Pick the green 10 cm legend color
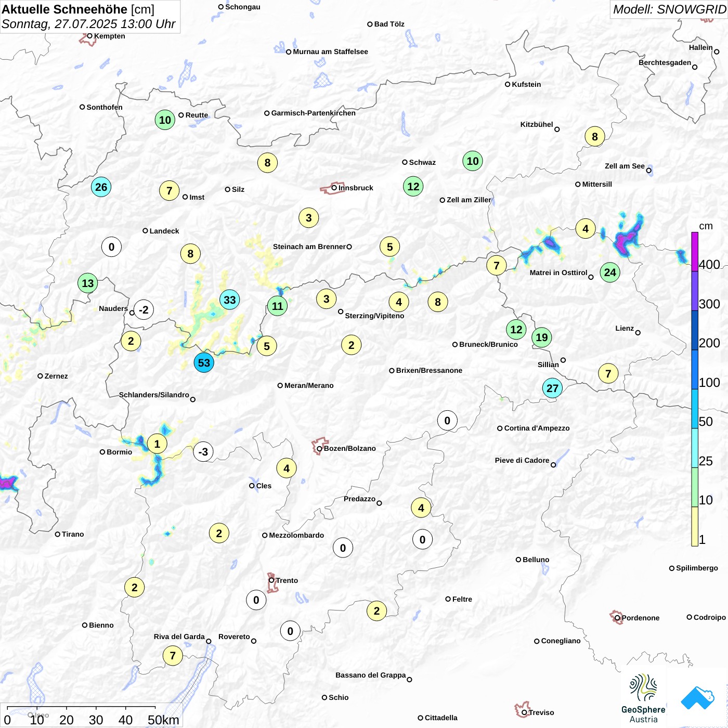 [x=695, y=487]
